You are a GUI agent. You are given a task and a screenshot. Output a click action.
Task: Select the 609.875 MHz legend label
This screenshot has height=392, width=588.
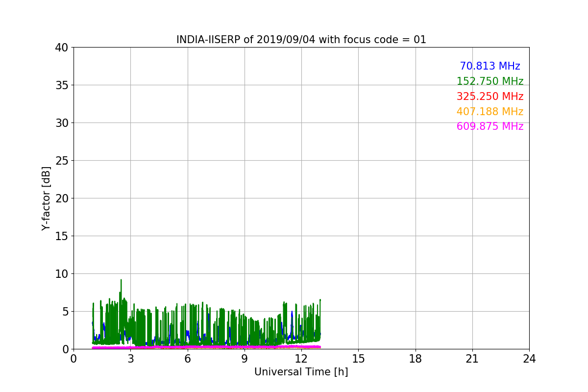click(490, 126)
